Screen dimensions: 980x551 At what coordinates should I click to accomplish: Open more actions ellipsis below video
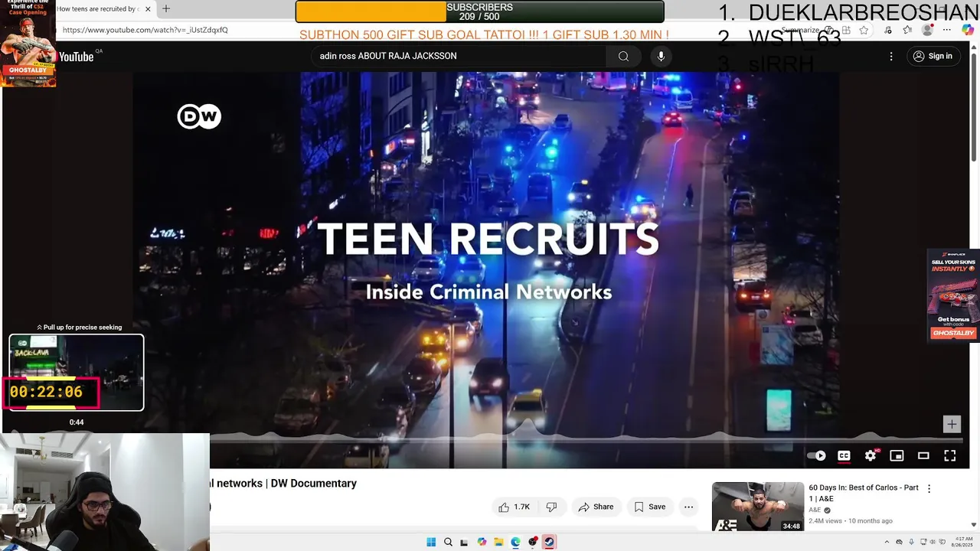[x=688, y=507]
